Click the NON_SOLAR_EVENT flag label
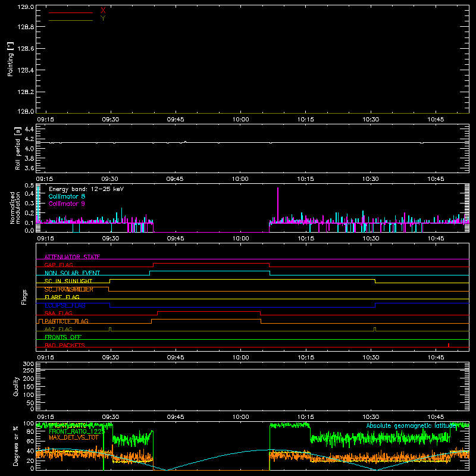The height and width of the screenshot is (476, 476). [72, 273]
